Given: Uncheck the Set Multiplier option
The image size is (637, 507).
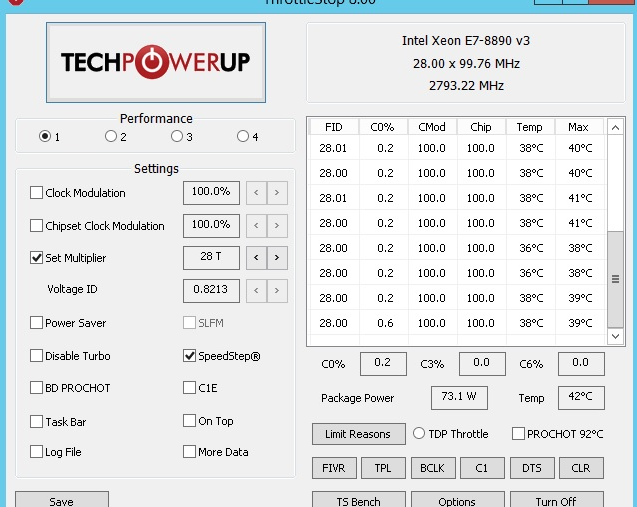Looking at the screenshot, I should coord(36,258).
